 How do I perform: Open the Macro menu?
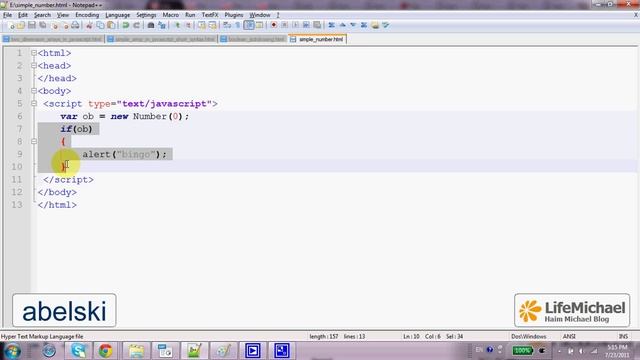[x=171, y=15]
